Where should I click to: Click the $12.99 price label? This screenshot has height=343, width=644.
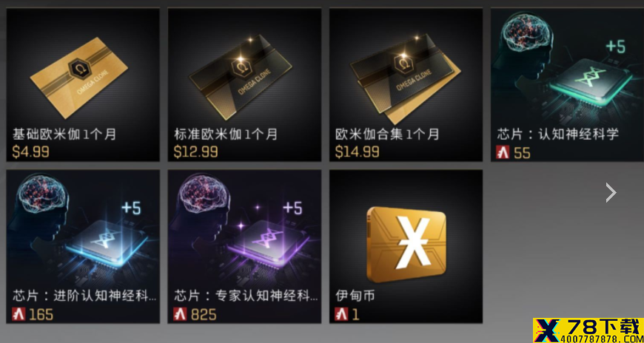coord(195,152)
